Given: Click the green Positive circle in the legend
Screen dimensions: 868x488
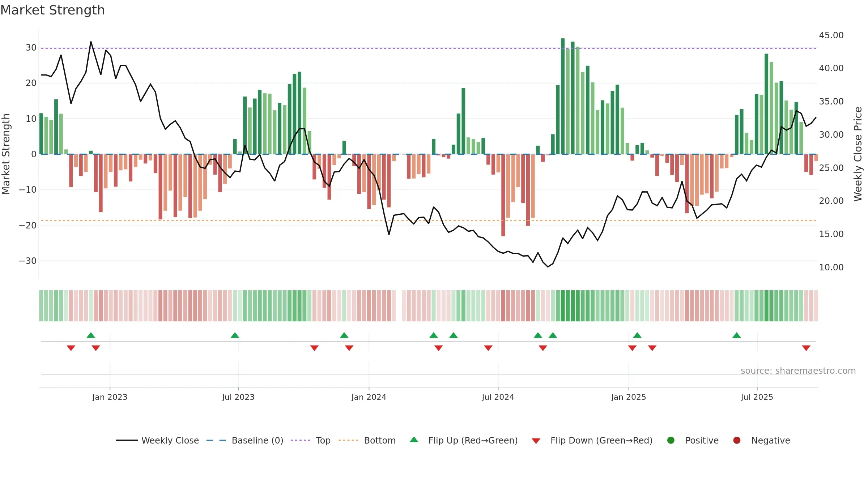Looking at the screenshot, I should (x=671, y=440).
